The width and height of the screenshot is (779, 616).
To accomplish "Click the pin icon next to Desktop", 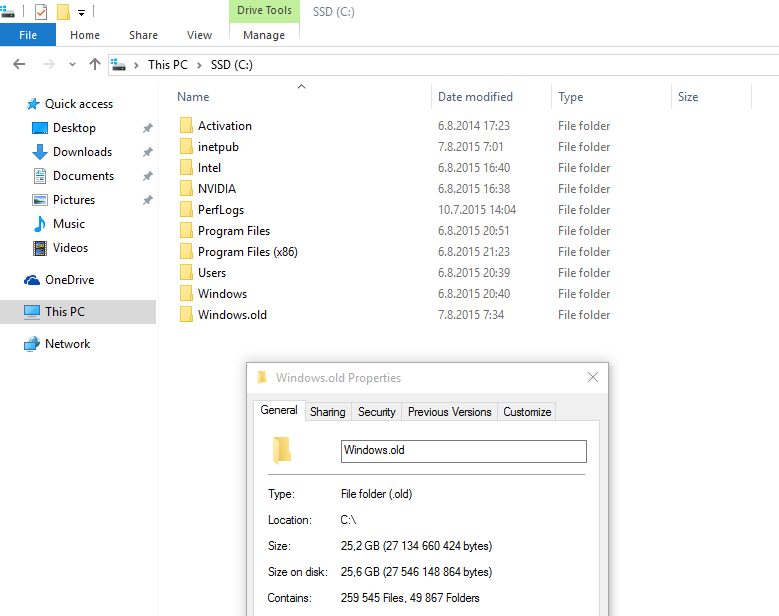I will [x=148, y=128].
